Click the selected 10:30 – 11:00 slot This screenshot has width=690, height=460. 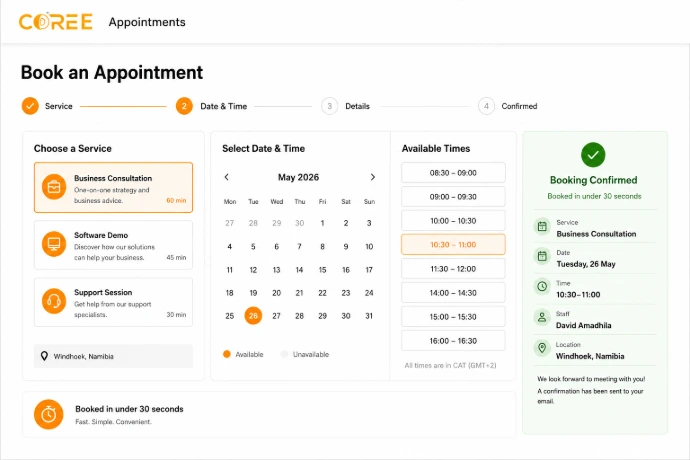coord(453,245)
